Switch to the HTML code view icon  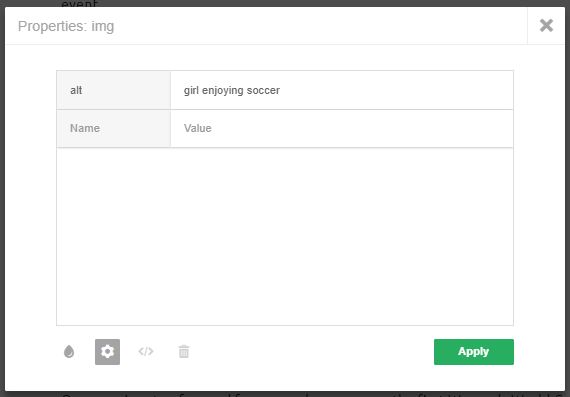(x=146, y=352)
